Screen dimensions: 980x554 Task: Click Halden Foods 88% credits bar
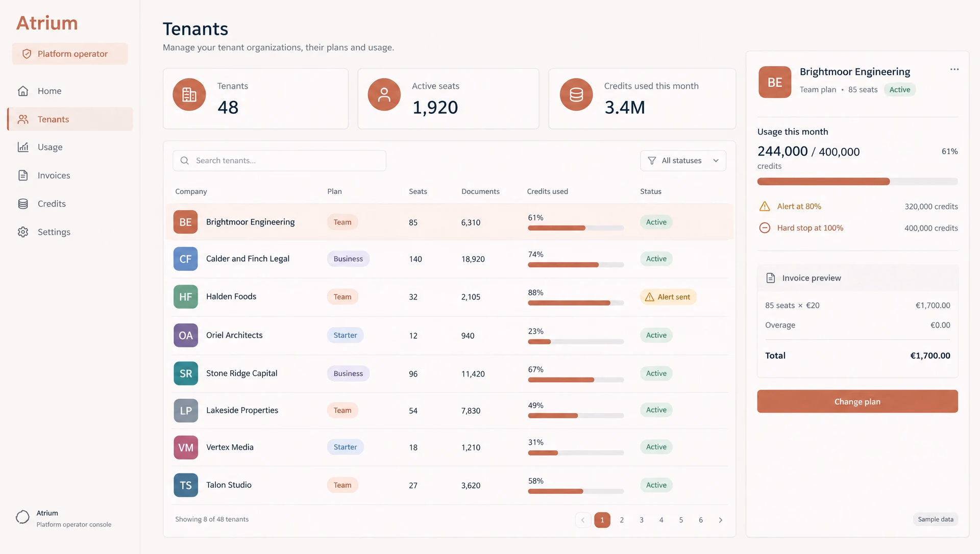point(576,303)
